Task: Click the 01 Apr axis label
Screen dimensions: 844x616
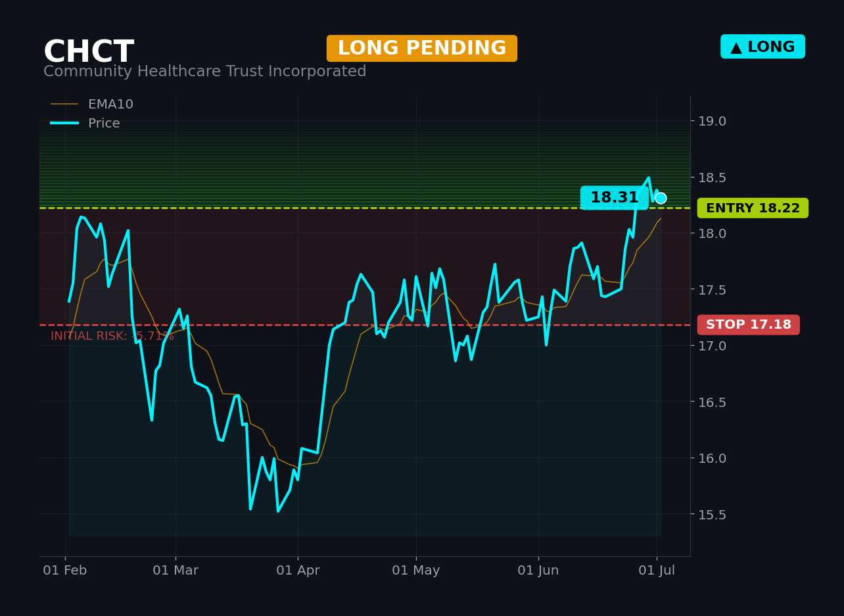Action: (298, 571)
